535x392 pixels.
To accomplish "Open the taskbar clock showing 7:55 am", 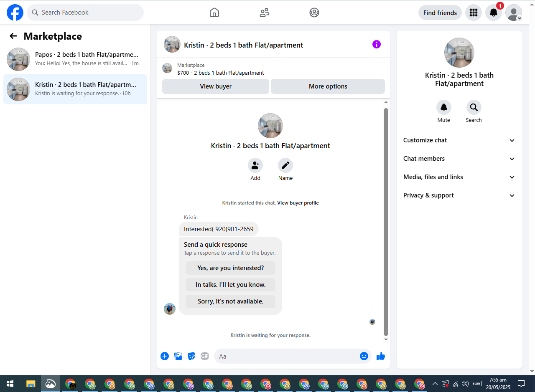I will click(x=498, y=384).
